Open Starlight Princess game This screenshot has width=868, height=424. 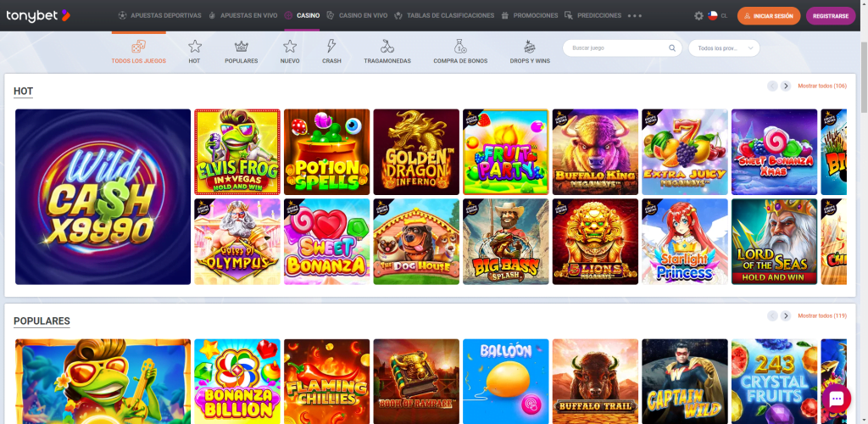point(685,242)
